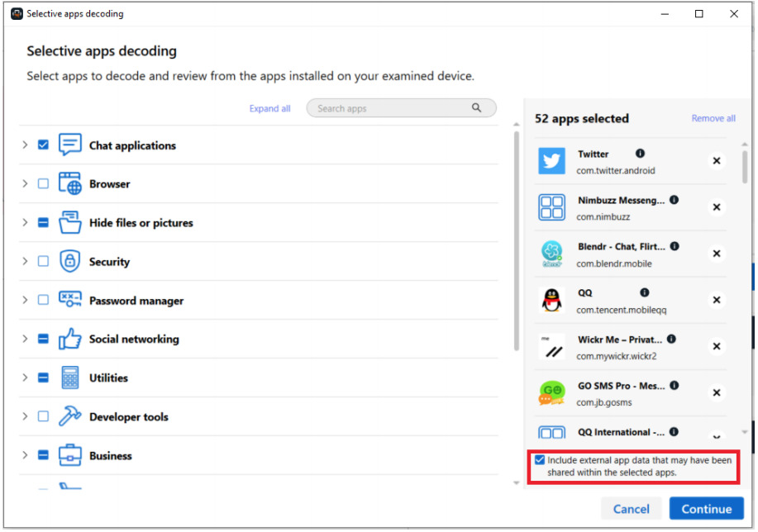Remove Blendr from the selected apps

pyautogui.click(x=717, y=254)
